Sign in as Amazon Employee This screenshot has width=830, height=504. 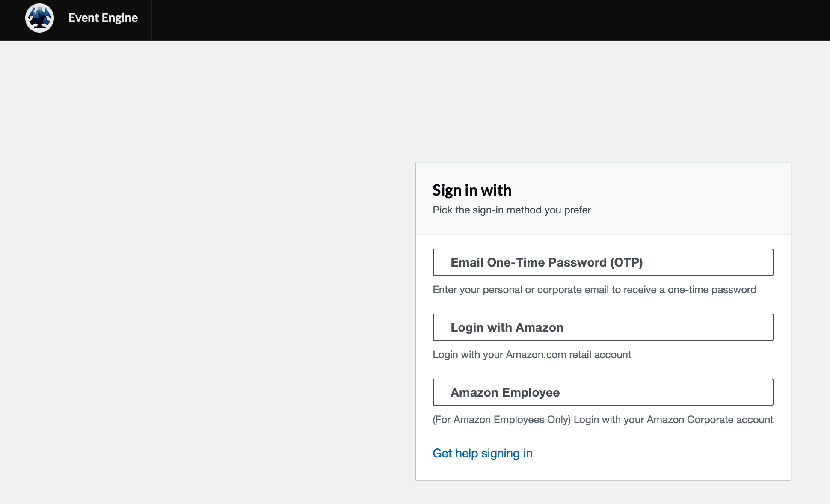(x=603, y=392)
